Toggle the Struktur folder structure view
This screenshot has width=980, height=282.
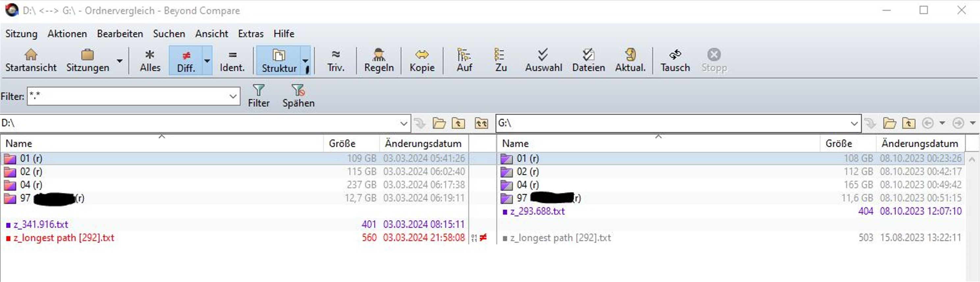(x=279, y=60)
